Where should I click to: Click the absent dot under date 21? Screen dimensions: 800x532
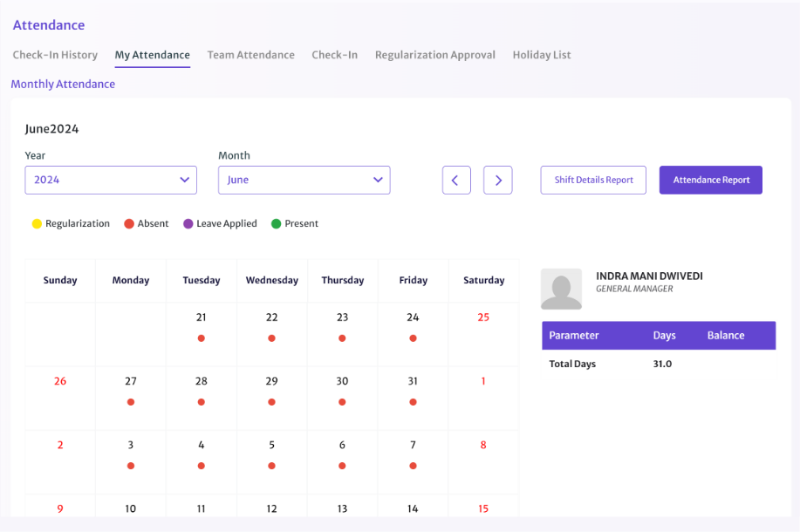coord(201,338)
